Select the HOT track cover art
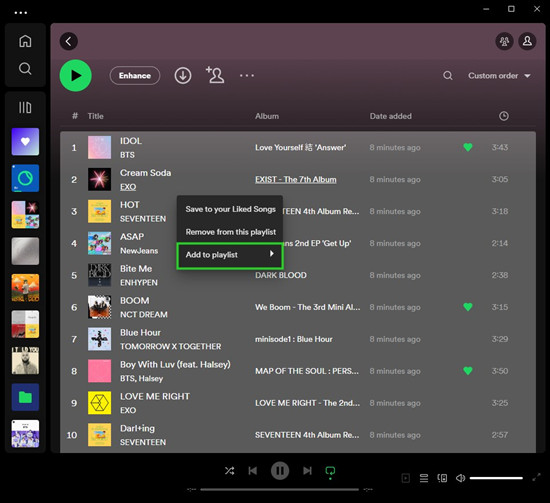The height and width of the screenshot is (503, 550). [99, 211]
